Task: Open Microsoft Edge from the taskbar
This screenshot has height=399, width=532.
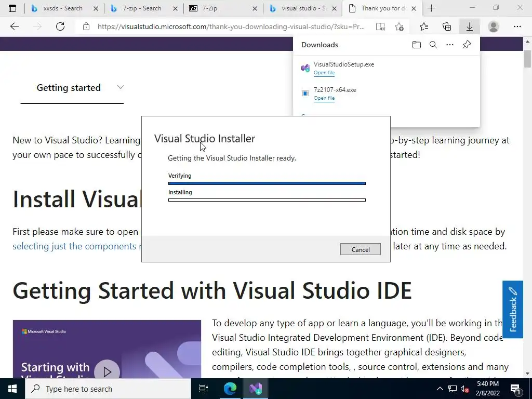Action: (230, 389)
